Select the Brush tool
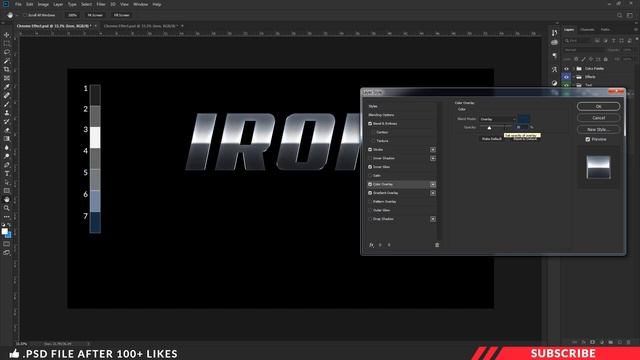640x360 pixels. point(7,104)
